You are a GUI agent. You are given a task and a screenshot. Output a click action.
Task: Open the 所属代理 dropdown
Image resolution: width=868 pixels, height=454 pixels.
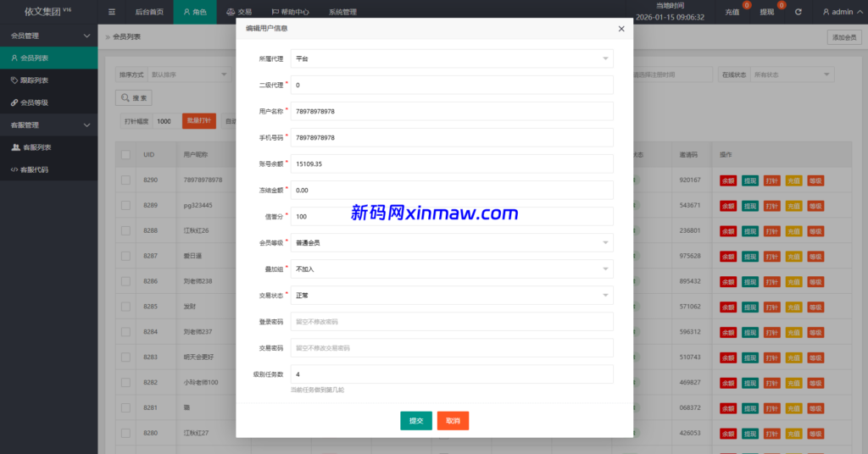(452, 58)
